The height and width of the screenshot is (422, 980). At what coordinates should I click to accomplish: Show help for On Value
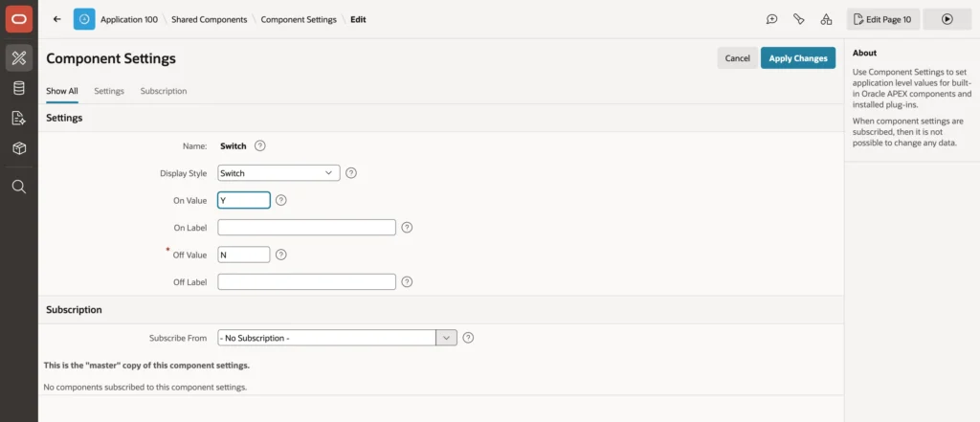pos(281,200)
